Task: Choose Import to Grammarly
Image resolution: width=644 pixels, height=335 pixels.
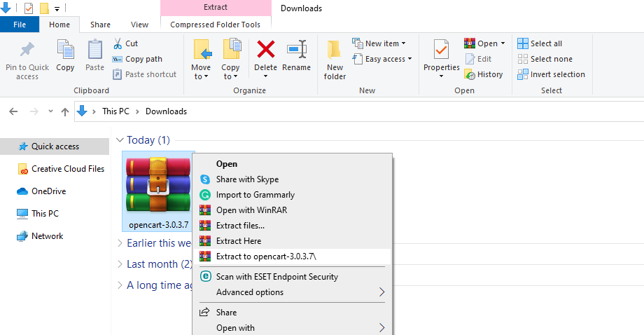Action: pyautogui.click(x=292, y=194)
